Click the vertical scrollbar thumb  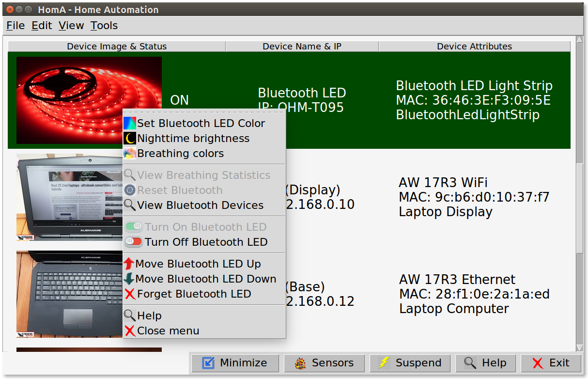point(580,208)
